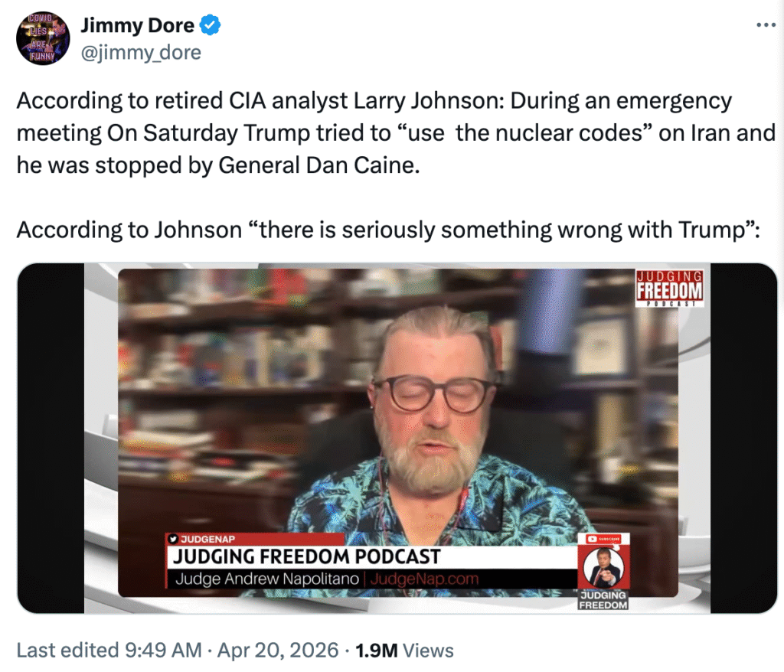Screen dimensions: 784x672
Task: Click the JUDGING FREEDOM PODCAST title banner
Action: [x=306, y=556]
